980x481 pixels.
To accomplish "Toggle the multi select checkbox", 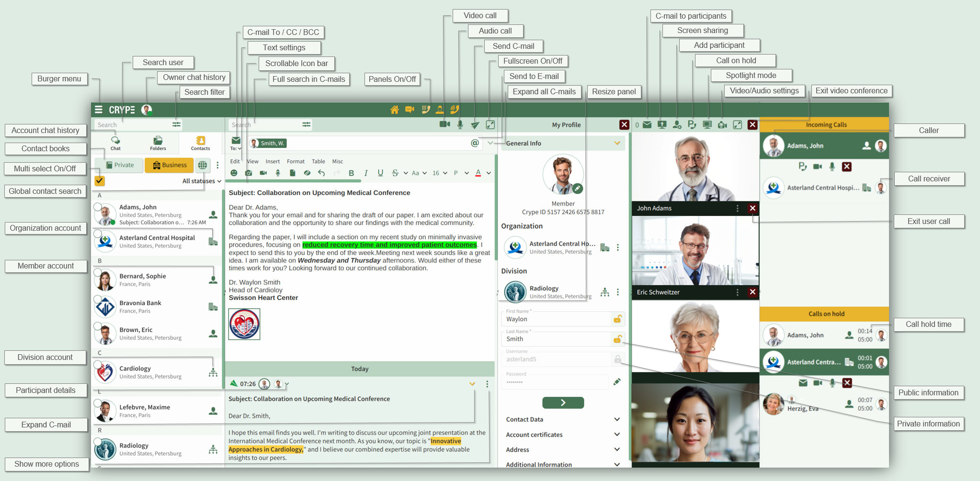I will tap(100, 181).
